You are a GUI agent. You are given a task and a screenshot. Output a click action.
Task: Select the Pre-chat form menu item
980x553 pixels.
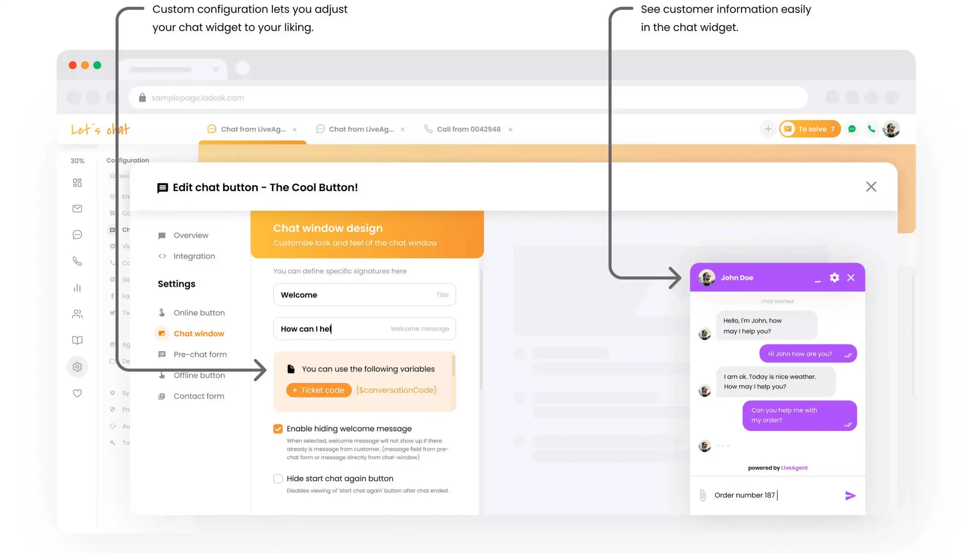click(x=200, y=353)
